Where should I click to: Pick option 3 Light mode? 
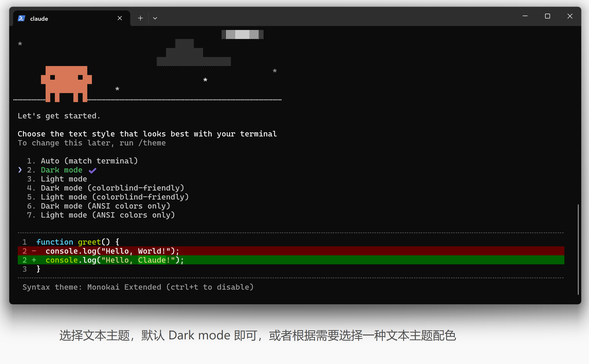point(57,179)
